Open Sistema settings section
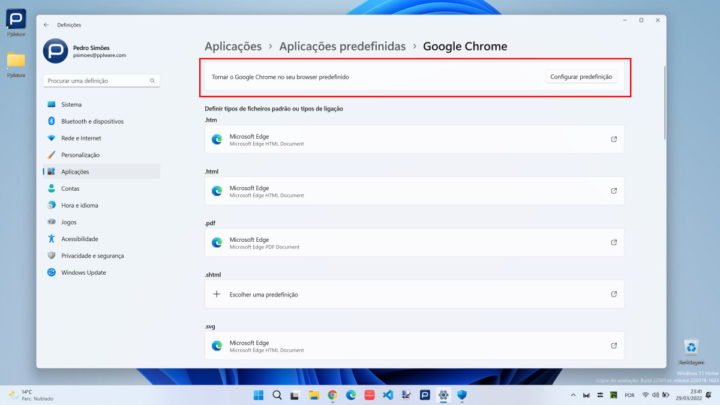This screenshot has width=720, height=405. tap(71, 104)
